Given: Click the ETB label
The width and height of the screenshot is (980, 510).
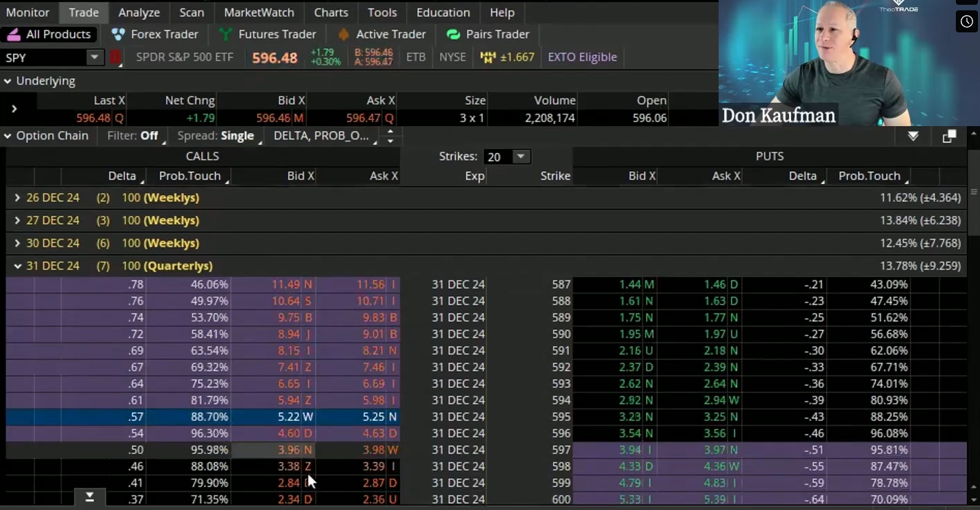Looking at the screenshot, I should [x=416, y=57].
